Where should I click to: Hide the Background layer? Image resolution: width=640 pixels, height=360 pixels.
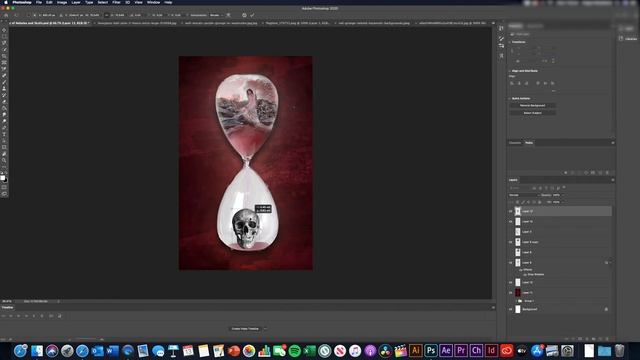point(511,309)
